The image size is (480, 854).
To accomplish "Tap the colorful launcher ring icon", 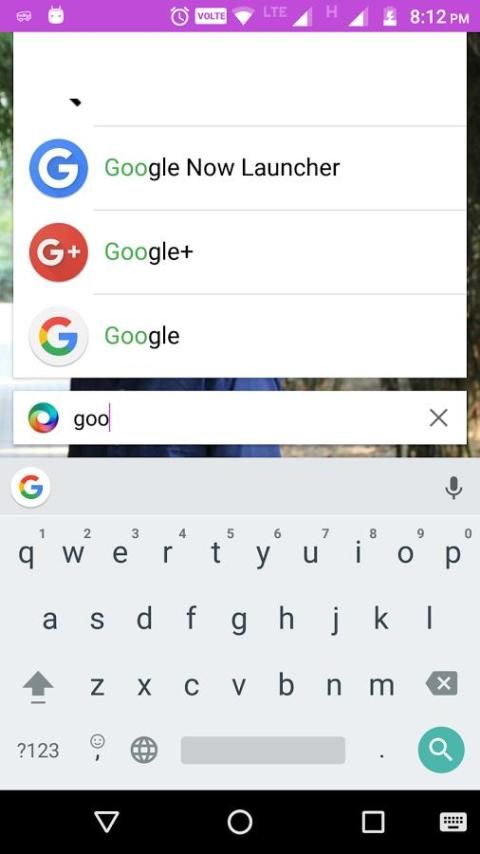I will (43, 418).
